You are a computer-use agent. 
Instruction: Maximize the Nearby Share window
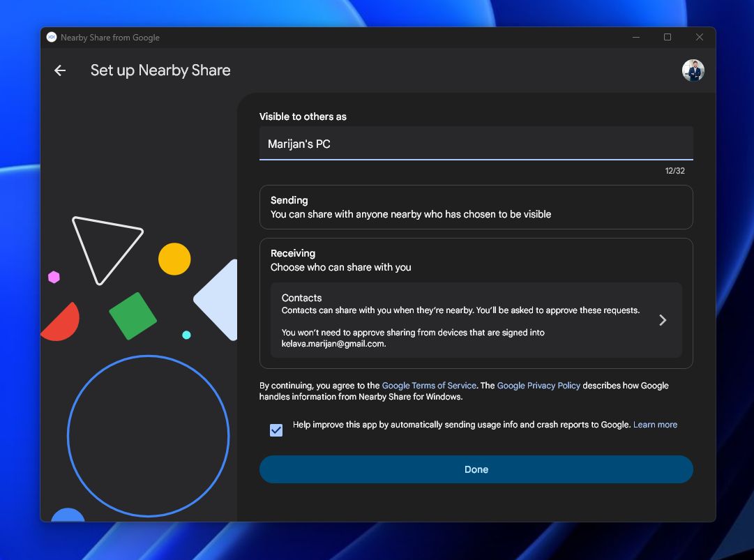pyautogui.click(x=668, y=37)
